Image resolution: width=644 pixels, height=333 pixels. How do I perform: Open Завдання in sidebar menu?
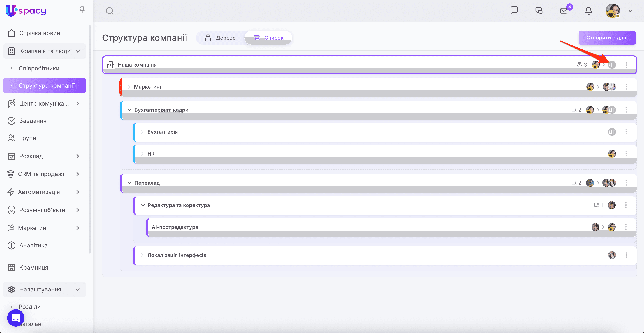coord(33,121)
